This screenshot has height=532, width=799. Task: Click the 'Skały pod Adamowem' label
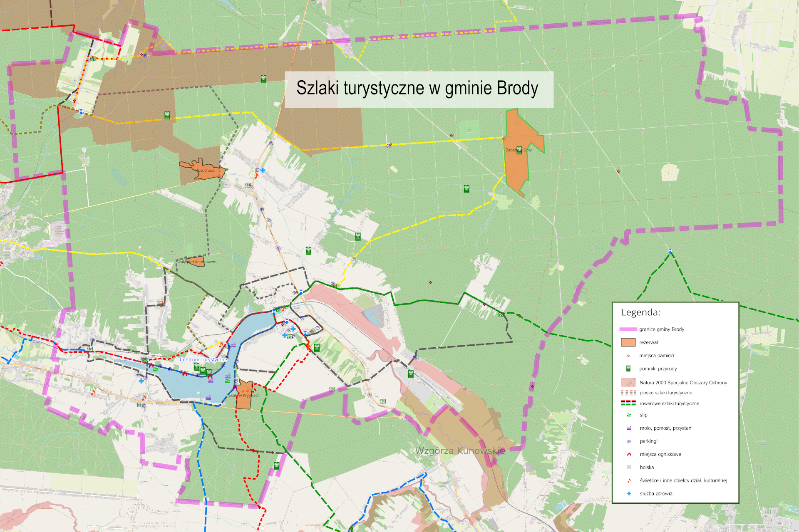pyautogui.click(x=196, y=262)
